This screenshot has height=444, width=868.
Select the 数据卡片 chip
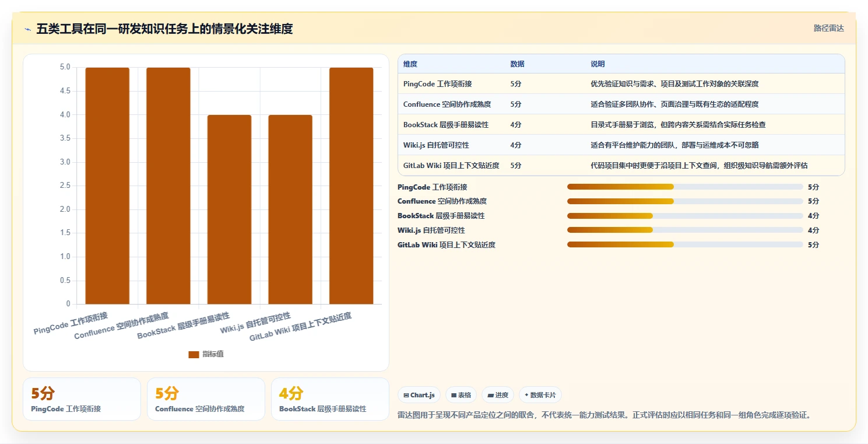(x=540, y=395)
